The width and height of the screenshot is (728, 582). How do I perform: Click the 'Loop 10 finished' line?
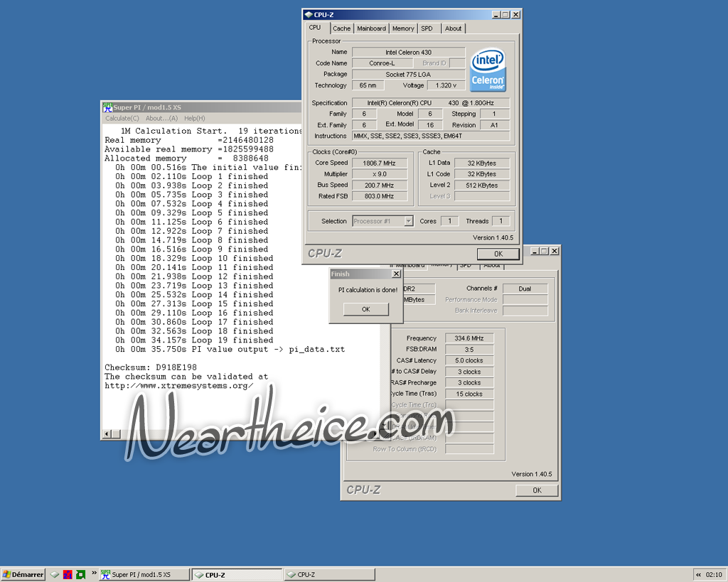pyautogui.click(x=194, y=259)
